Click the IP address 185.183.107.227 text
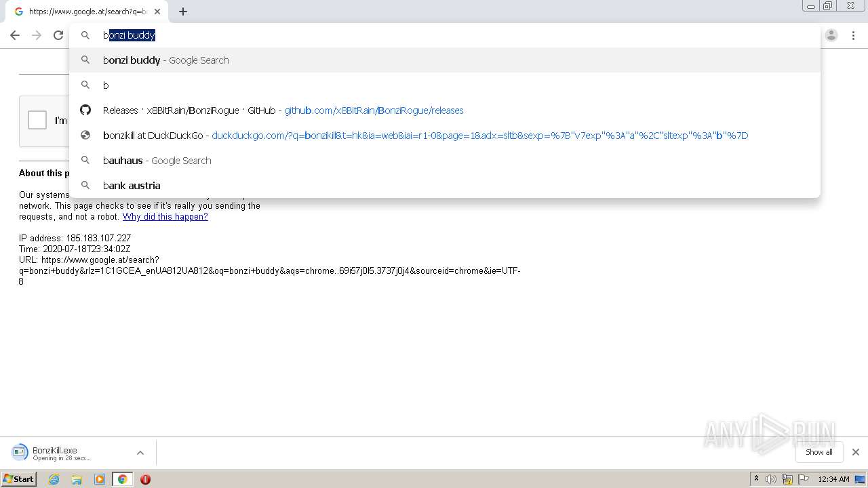The image size is (868, 488). 75,239
